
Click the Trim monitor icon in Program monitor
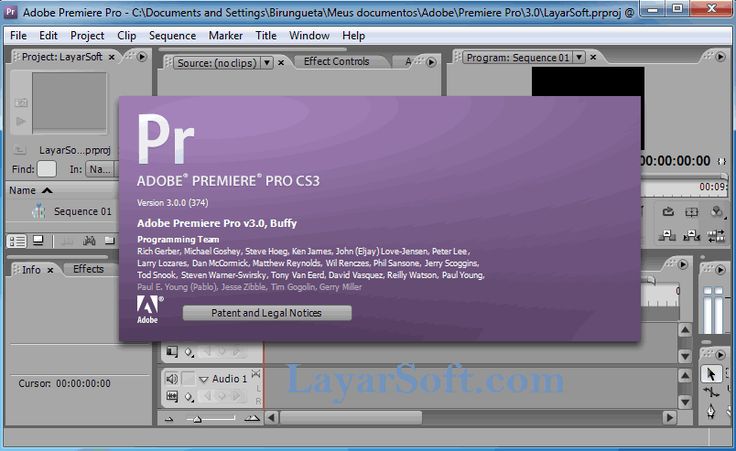pyautogui.click(x=716, y=236)
